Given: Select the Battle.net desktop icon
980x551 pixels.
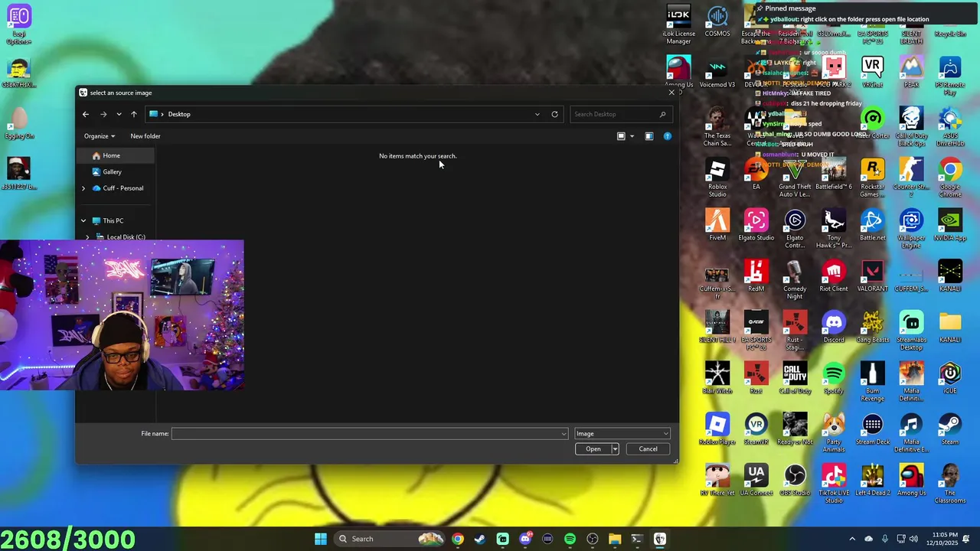Looking at the screenshot, I should (872, 225).
